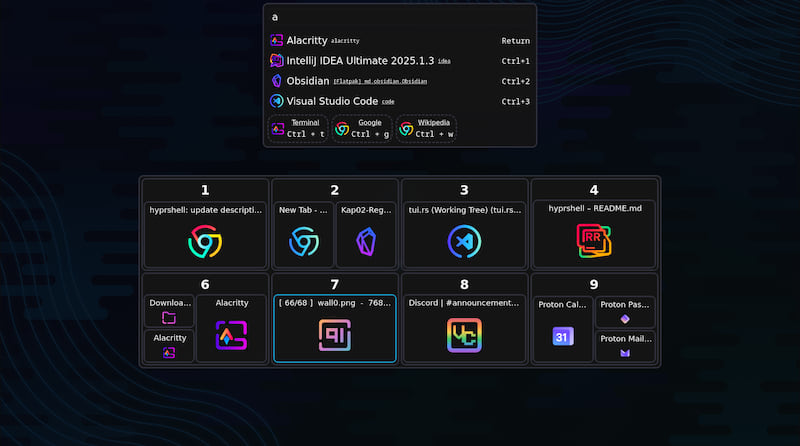
Task: Click the Ctrl+3 shortcut label
Action: 515,102
